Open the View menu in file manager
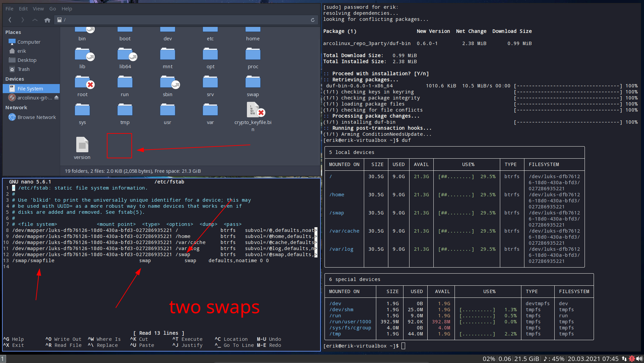Screen dimensions: 644x363 (x=38, y=9)
